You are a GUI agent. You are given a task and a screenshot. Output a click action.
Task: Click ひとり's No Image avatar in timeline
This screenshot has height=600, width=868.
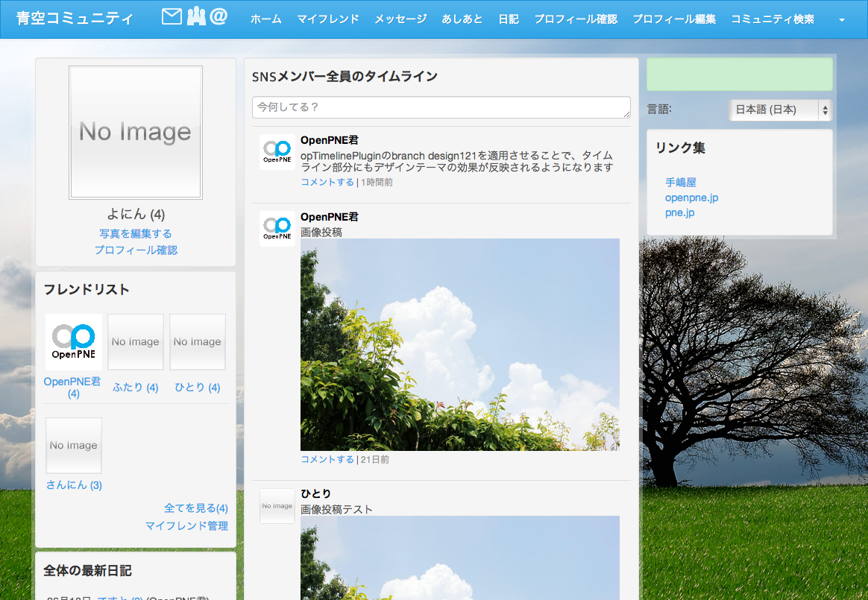point(277,506)
